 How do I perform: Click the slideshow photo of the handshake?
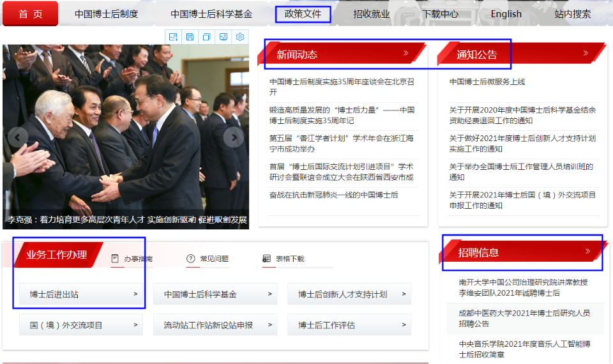(126, 128)
